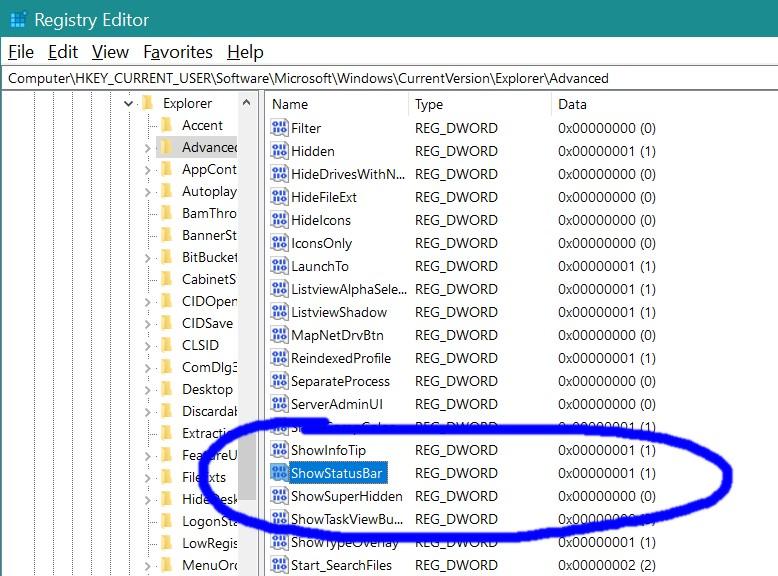
Task: Click the LaunchTo DWORD icon
Action: click(x=279, y=266)
